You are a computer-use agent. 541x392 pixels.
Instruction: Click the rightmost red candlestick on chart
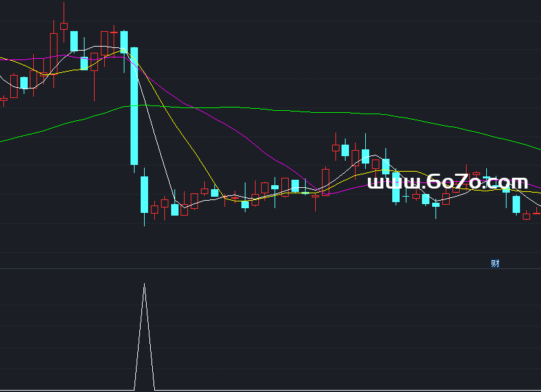(537, 213)
